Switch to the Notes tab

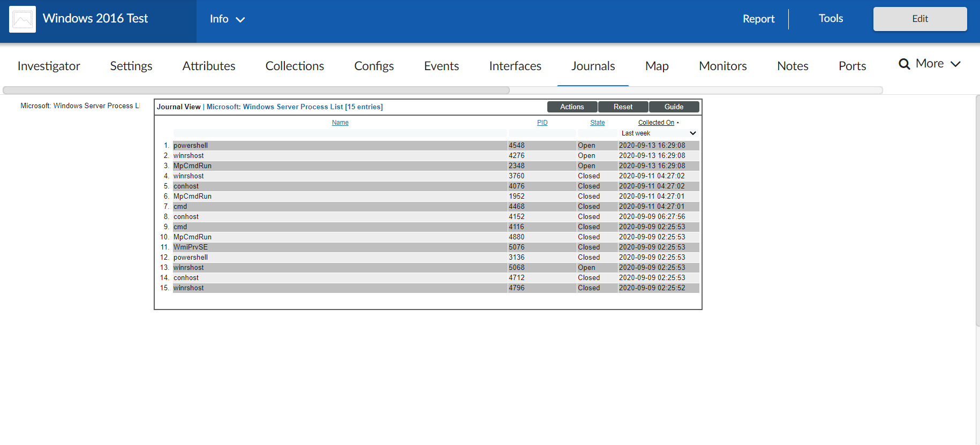click(x=793, y=66)
